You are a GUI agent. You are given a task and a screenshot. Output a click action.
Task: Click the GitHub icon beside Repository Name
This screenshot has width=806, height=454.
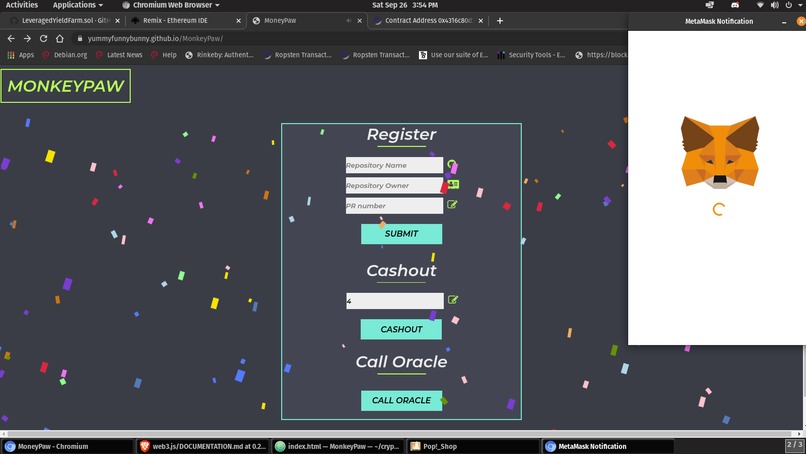coord(452,165)
